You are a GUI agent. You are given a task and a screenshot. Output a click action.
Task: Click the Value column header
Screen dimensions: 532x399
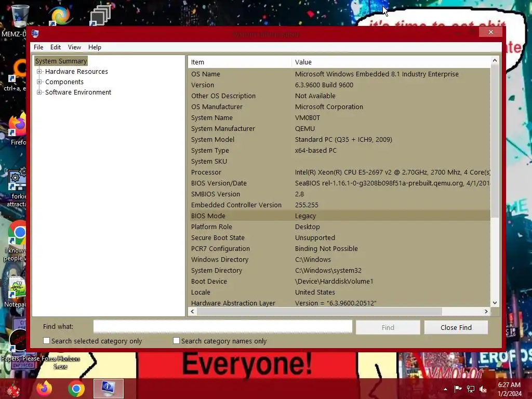click(391, 62)
